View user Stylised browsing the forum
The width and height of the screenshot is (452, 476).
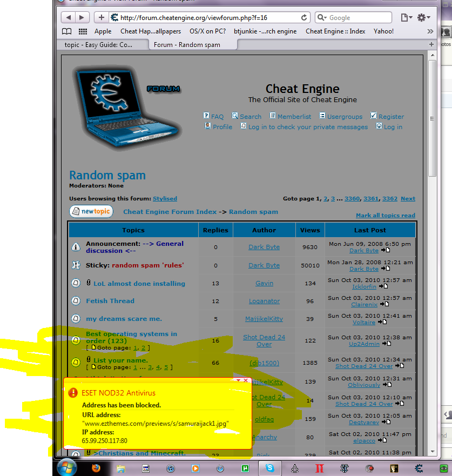(165, 198)
